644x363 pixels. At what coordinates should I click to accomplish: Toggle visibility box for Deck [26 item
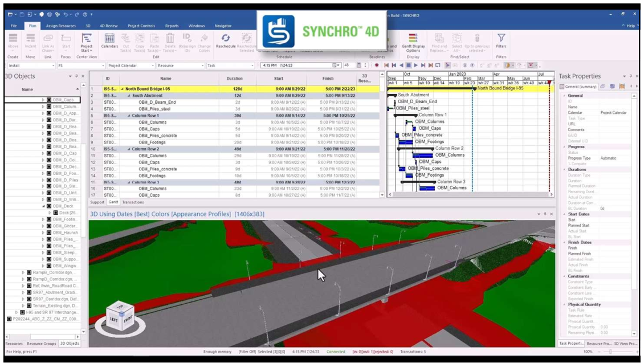[55, 213]
